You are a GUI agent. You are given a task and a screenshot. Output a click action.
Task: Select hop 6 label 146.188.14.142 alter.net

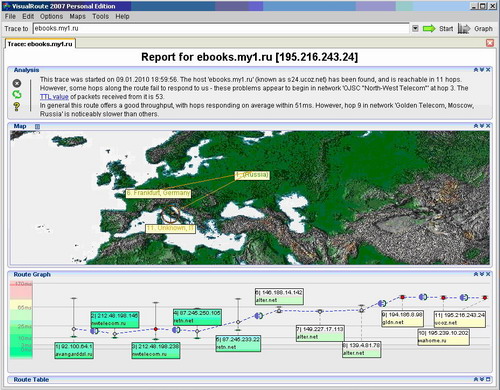click(279, 296)
